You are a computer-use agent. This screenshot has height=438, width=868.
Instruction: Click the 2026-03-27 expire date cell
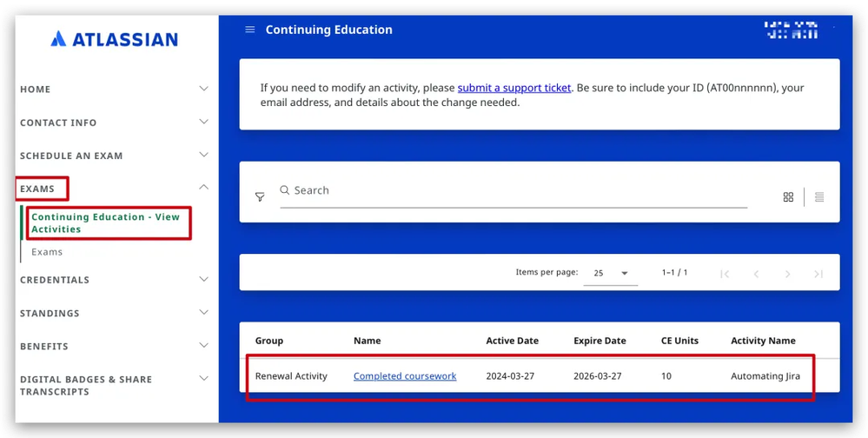597,376
